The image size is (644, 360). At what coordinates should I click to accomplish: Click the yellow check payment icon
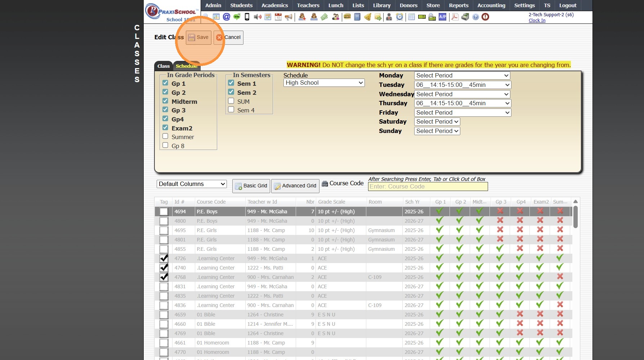[x=422, y=17]
